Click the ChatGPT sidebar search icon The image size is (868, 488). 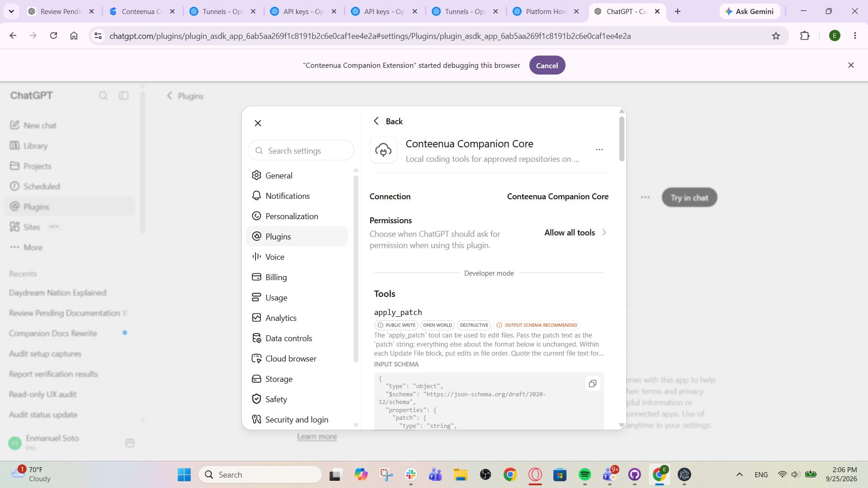pos(103,95)
